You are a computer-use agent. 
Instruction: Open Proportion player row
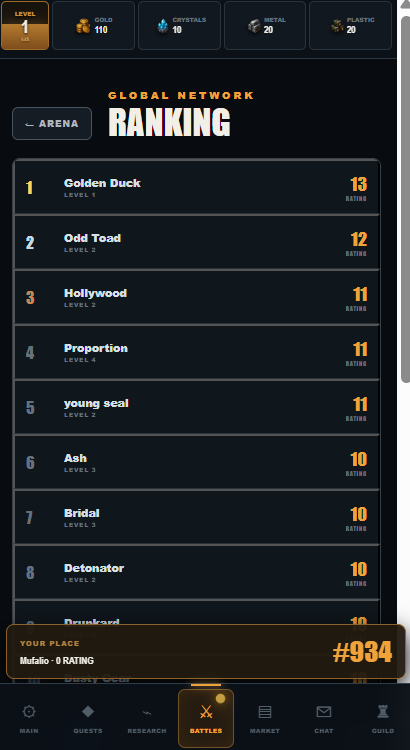pos(197,353)
